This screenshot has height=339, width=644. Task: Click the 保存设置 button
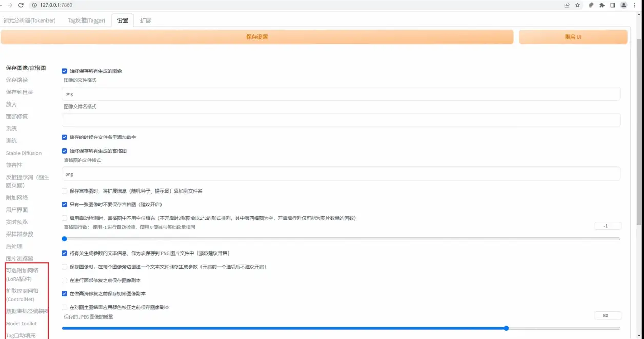(257, 36)
